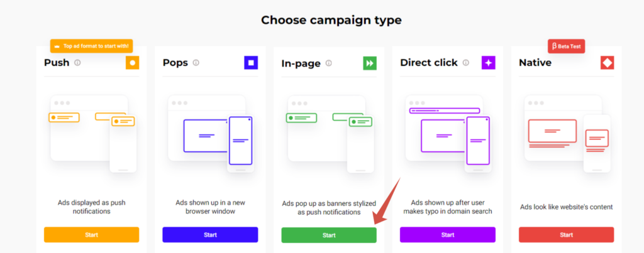
Task: Click the orange Push campaign icon
Action: point(133,63)
